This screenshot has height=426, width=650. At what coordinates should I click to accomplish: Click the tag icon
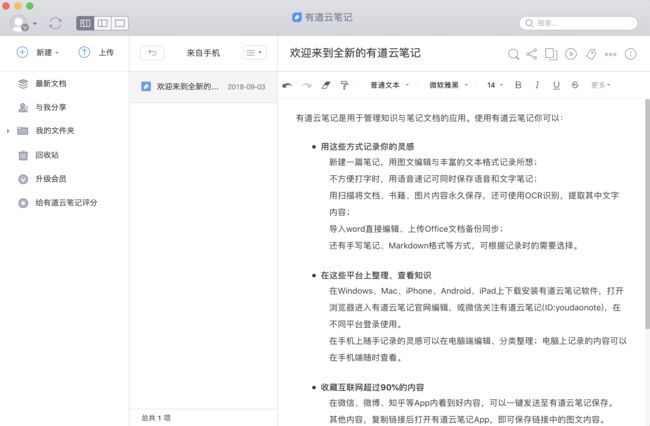tap(591, 54)
